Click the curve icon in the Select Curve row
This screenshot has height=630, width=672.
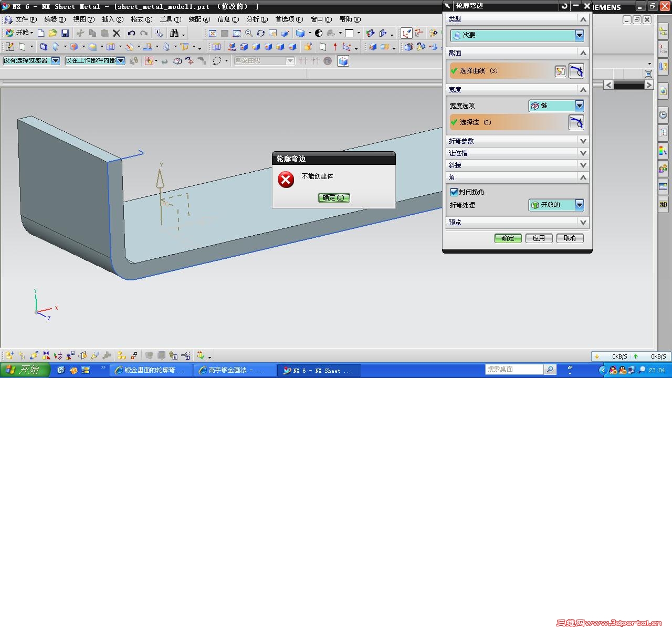click(576, 71)
